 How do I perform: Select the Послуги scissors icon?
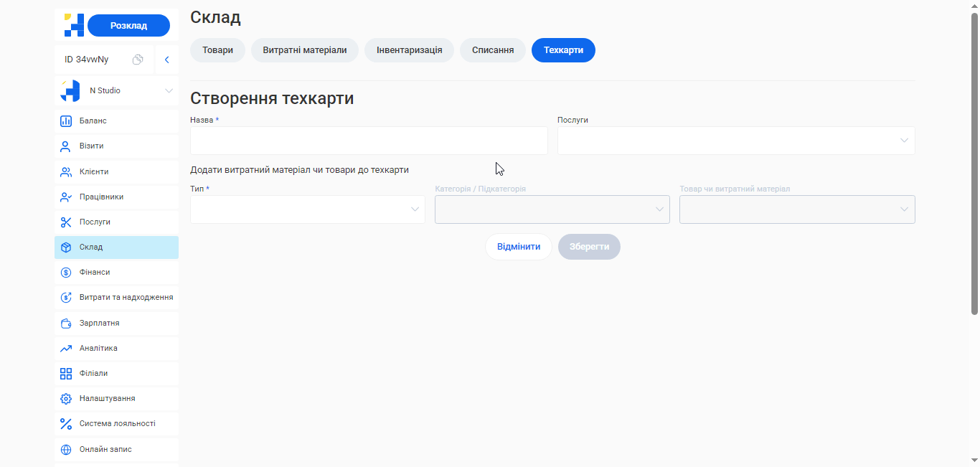pyautogui.click(x=66, y=222)
